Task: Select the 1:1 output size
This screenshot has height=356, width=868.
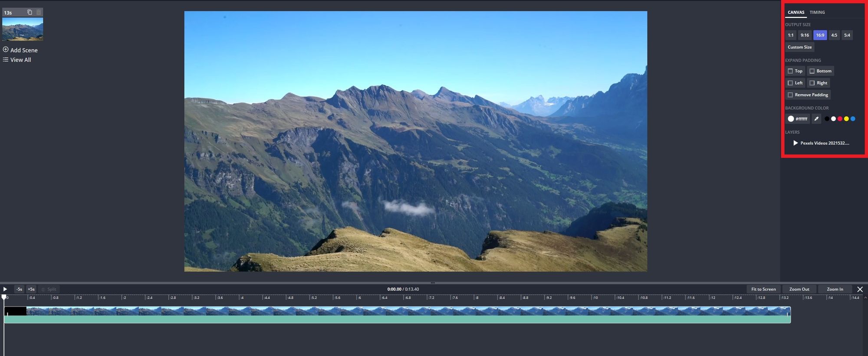Action: (x=790, y=35)
